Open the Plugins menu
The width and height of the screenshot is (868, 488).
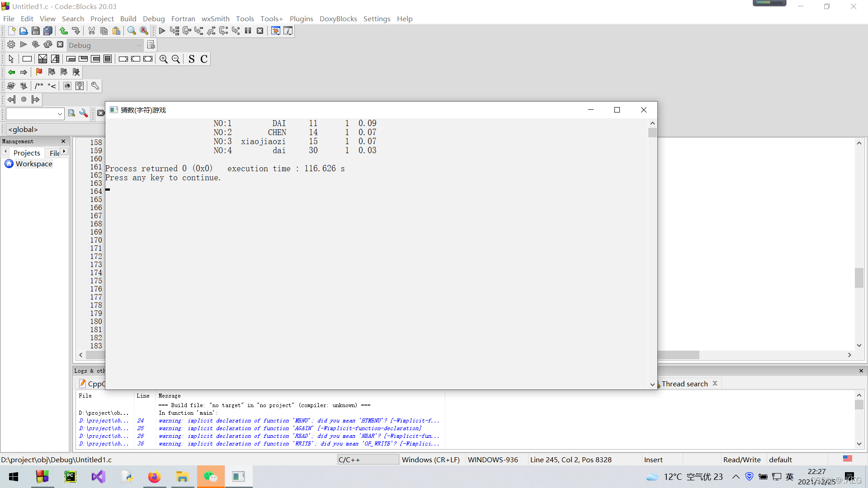(301, 19)
